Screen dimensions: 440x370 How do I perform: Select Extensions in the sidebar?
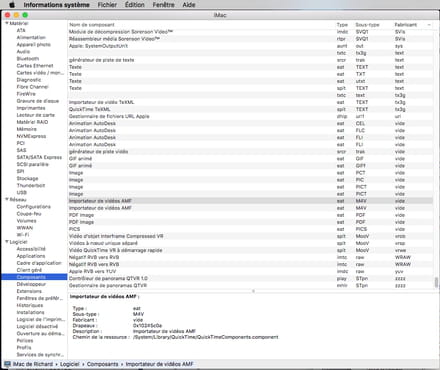point(29,291)
